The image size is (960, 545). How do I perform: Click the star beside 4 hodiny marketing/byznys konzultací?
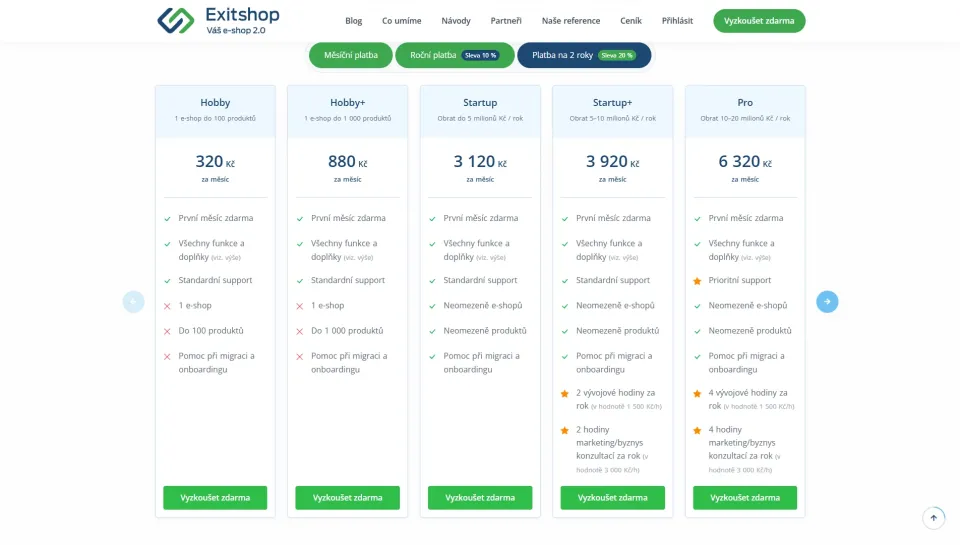pyautogui.click(x=697, y=430)
